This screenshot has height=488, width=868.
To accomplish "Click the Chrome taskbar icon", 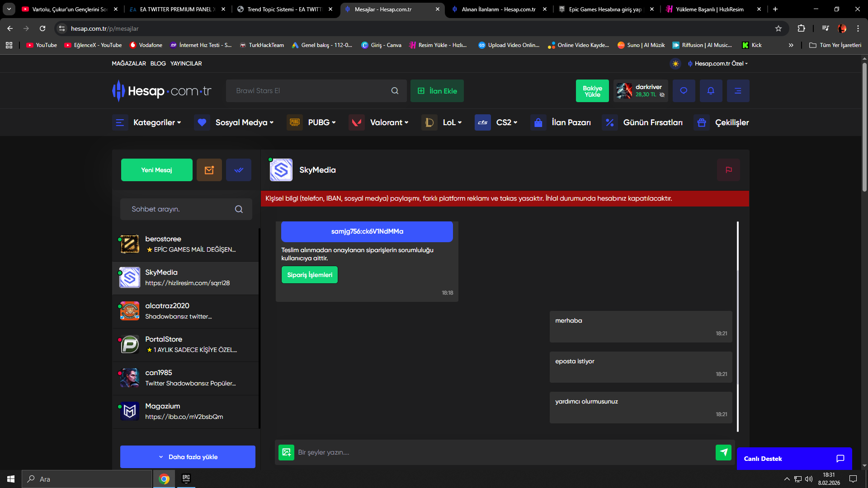I will [164, 479].
